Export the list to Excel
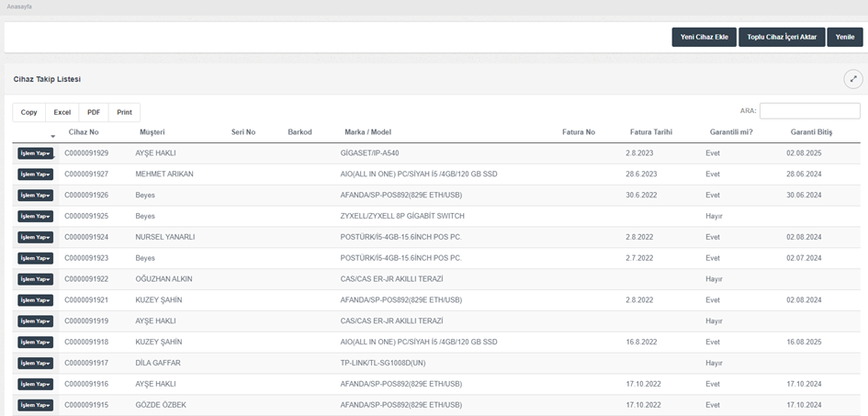This screenshot has width=868, height=416. 62,112
